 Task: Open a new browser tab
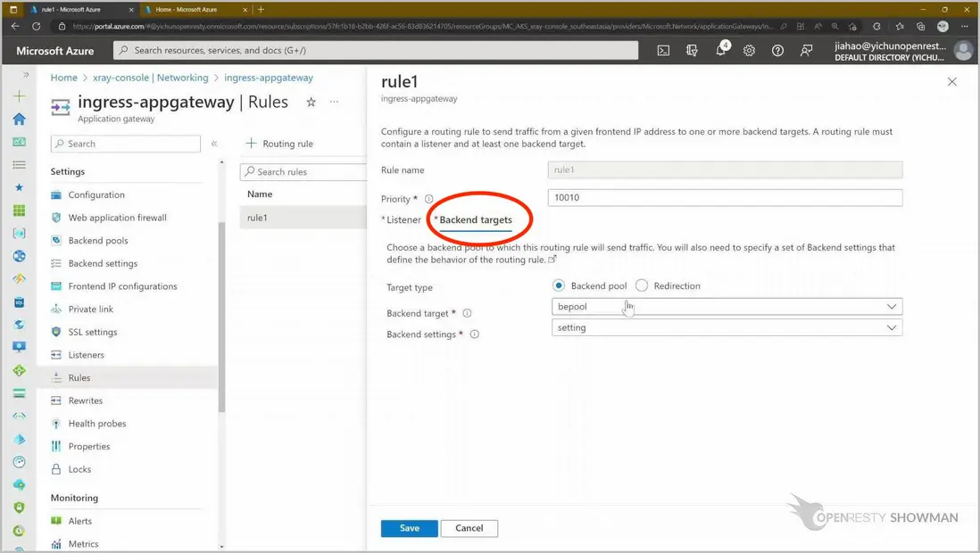(x=262, y=10)
